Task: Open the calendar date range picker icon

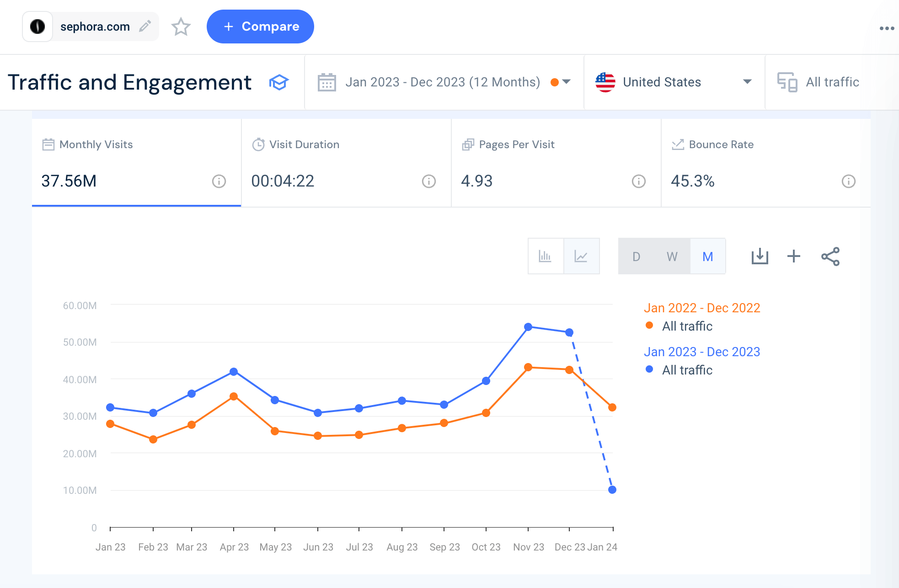Action: coord(326,82)
